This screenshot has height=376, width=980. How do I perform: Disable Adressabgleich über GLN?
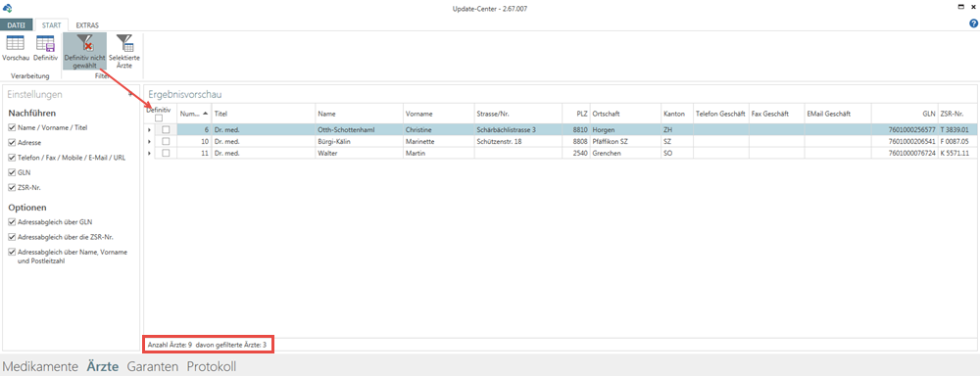pyautogui.click(x=12, y=221)
